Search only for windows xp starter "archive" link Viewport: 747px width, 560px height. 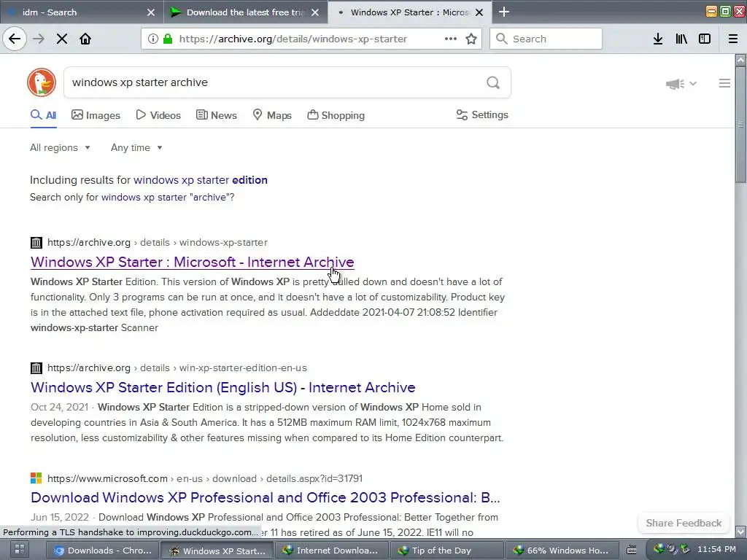coord(166,197)
